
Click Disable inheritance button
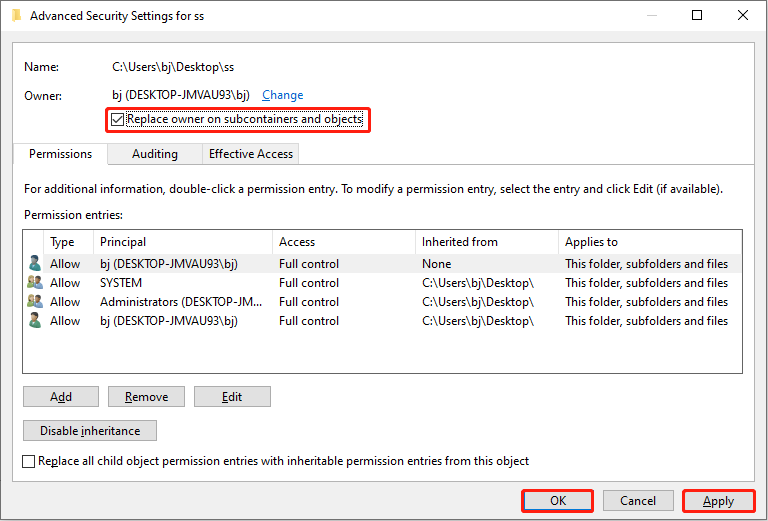tap(90, 431)
